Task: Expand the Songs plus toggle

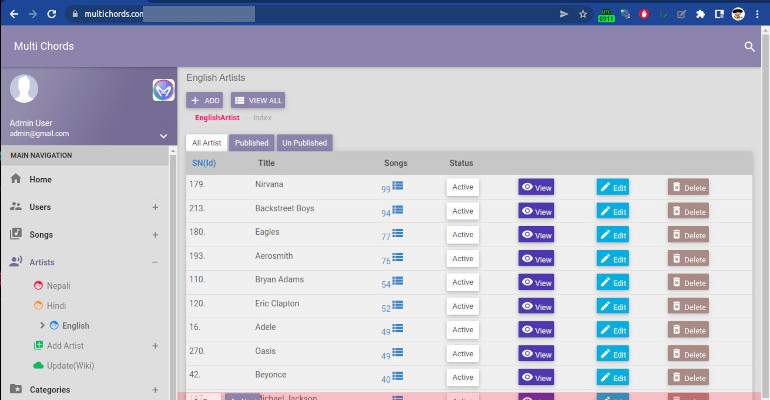Action: tap(155, 235)
